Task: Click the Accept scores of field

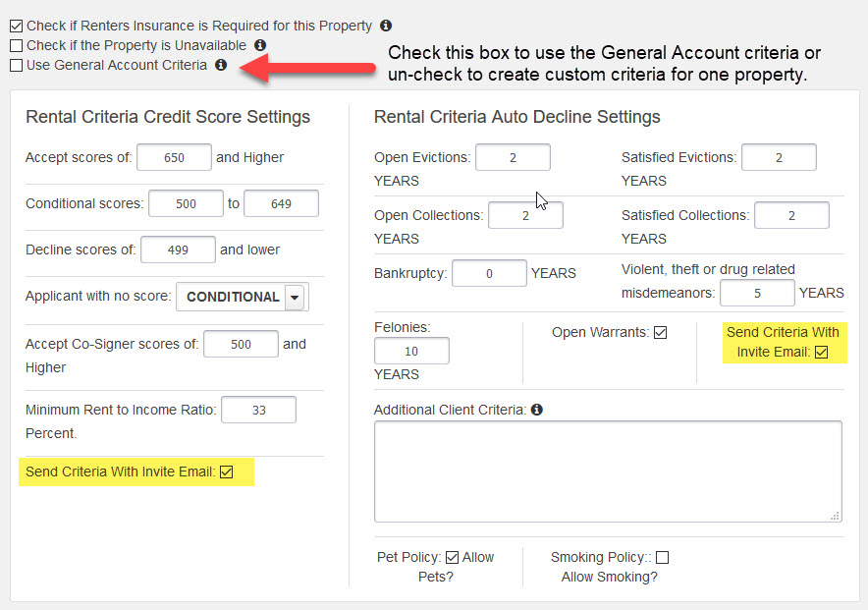Action: [x=174, y=156]
